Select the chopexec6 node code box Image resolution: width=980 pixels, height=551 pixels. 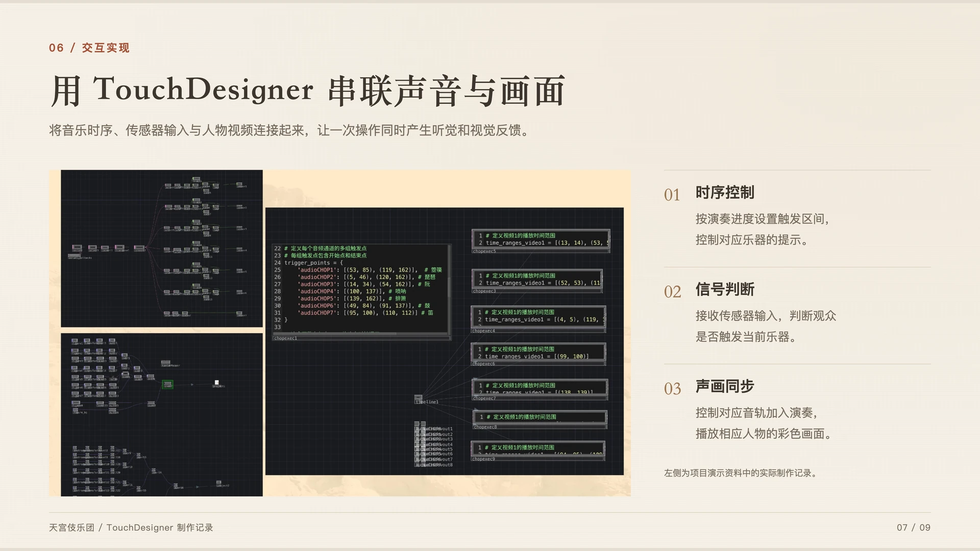pyautogui.click(x=538, y=355)
